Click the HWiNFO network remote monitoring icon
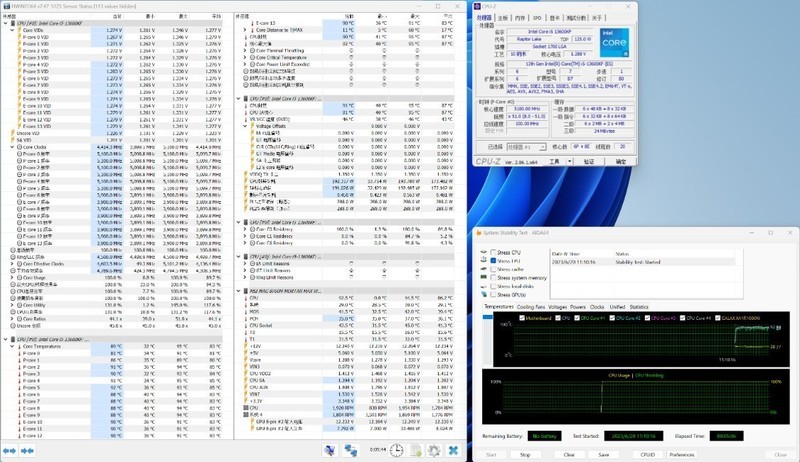800x462 pixels. (x=352, y=451)
